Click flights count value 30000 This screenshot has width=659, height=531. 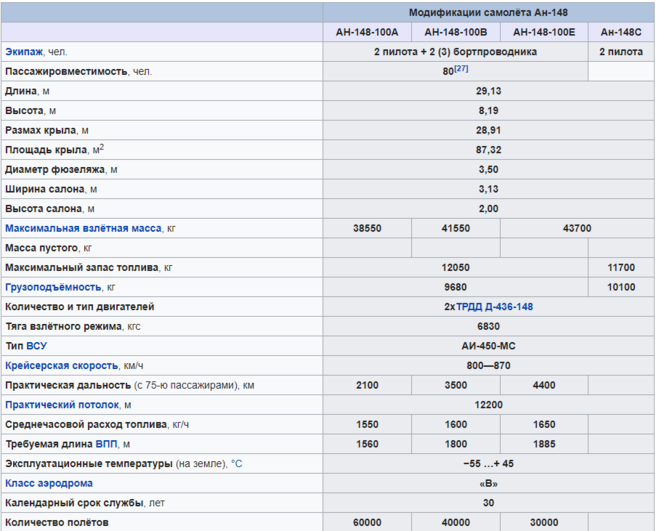click(x=544, y=523)
